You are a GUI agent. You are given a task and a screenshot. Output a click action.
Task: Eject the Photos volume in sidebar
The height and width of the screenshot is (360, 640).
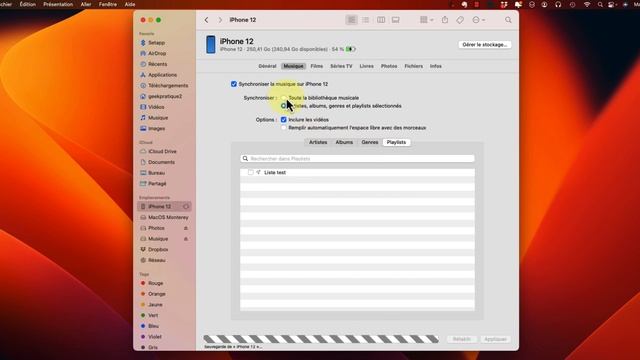coord(186,228)
